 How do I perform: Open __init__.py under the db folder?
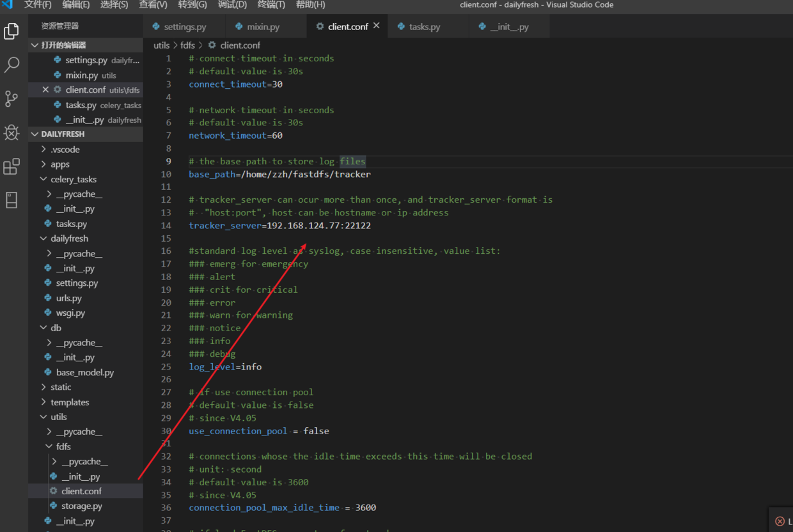click(86, 357)
